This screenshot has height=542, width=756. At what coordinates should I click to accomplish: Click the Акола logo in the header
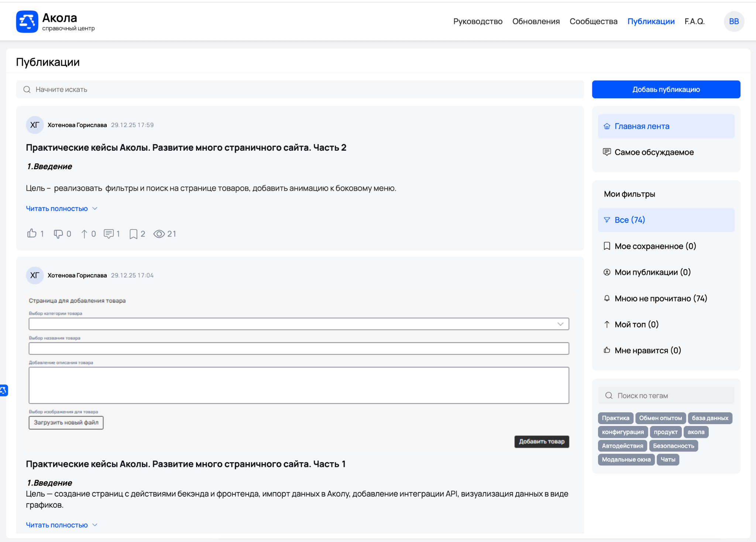pos(27,21)
